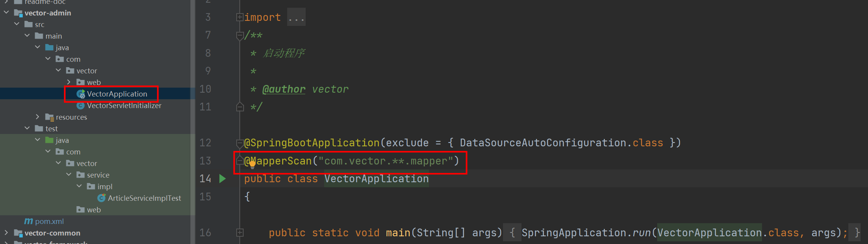The height and width of the screenshot is (244, 868).
Task: Expand the resources folder
Action: tap(37, 117)
